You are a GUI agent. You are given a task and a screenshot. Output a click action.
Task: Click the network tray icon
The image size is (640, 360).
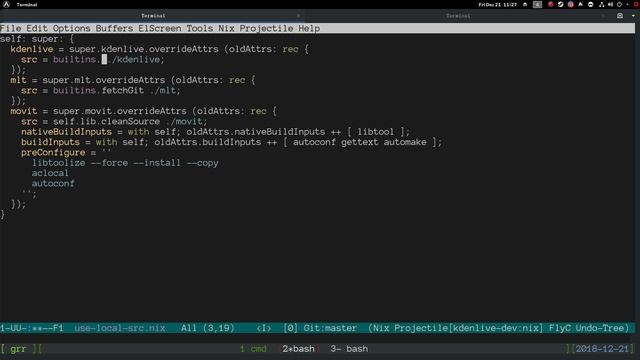[601, 4]
